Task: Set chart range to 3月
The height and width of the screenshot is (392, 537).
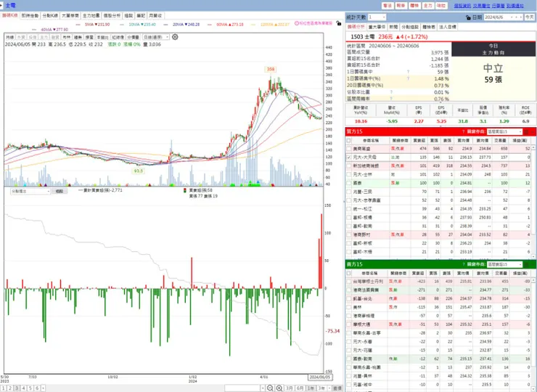Action: pos(290,388)
